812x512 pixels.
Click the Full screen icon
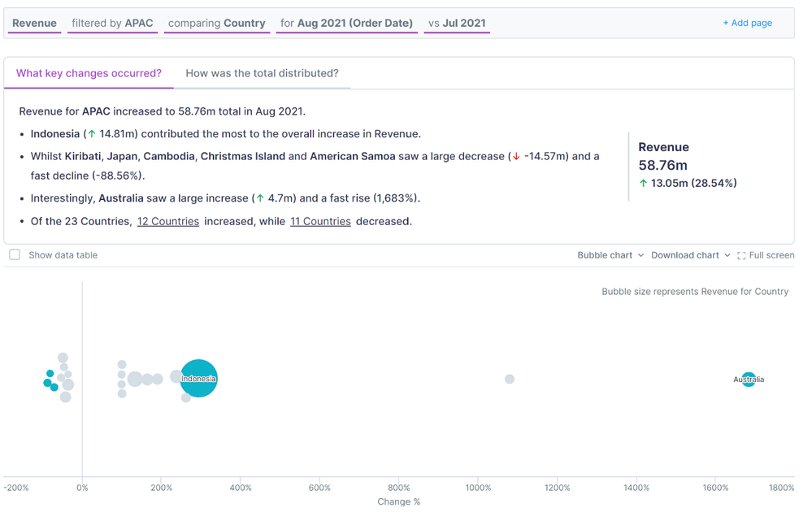(x=741, y=256)
